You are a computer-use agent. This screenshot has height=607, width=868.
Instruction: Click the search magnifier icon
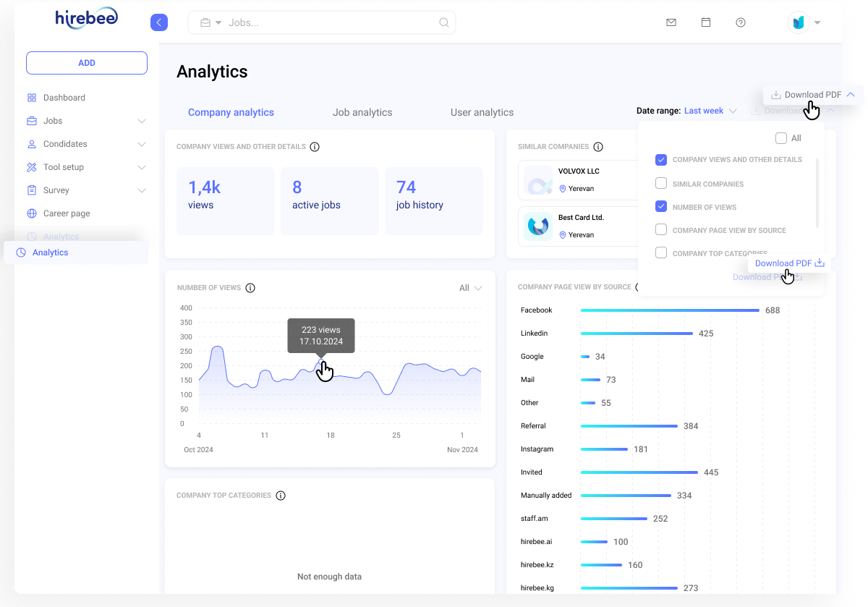[444, 22]
